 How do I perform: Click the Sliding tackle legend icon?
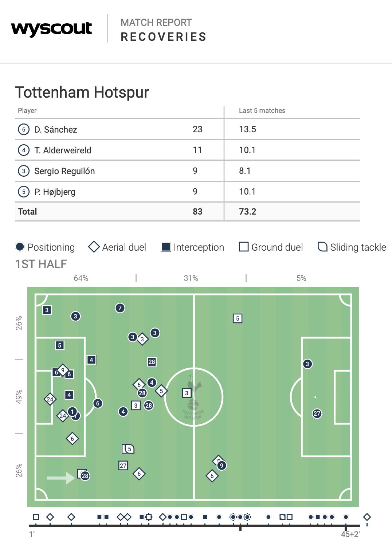coord(322,247)
